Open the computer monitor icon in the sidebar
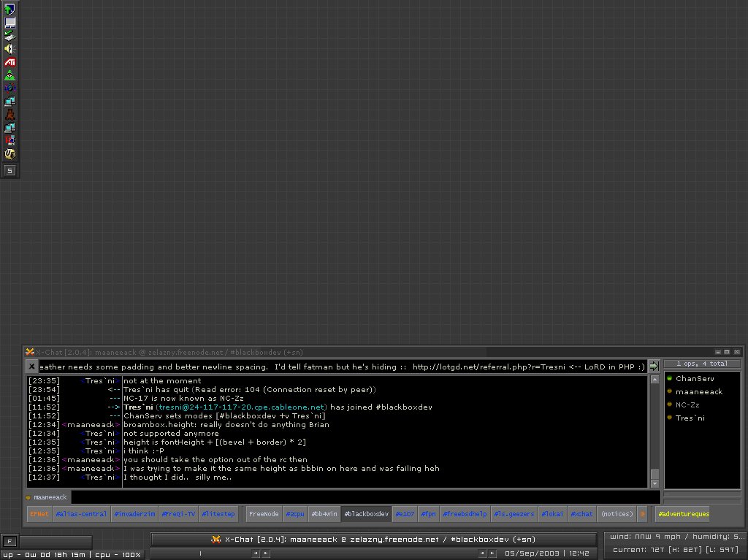Viewport: 748px width, 560px height. click(9, 22)
